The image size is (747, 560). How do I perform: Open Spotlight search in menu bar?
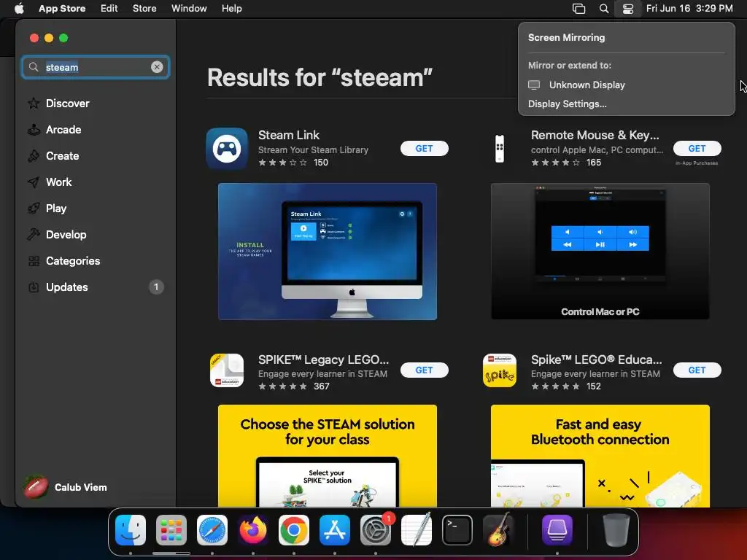pos(603,9)
